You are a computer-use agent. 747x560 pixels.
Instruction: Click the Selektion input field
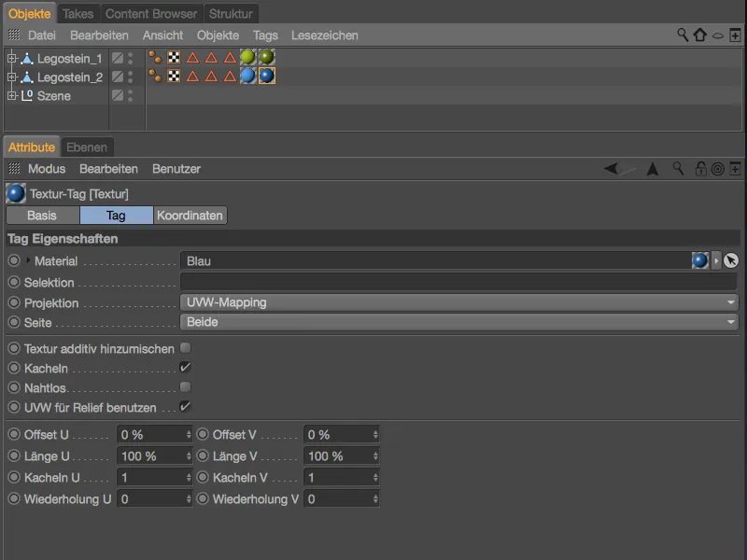click(x=458, y=282)
